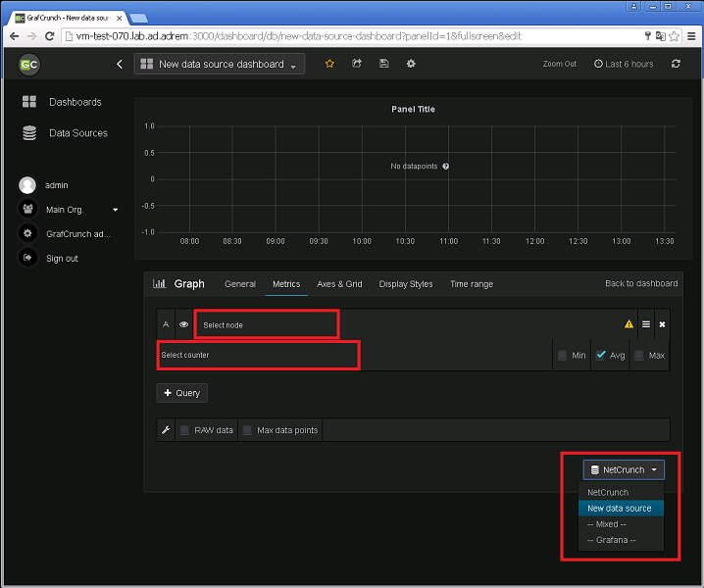Screen dimensions: 704x588
Task: Save the dashboard with the disk icon
Action: [384, 64]
